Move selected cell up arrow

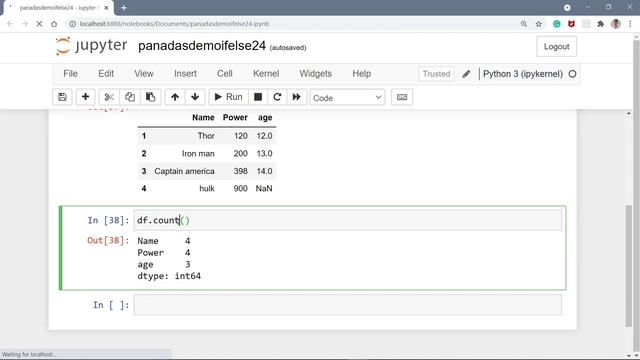click(175, 97)
